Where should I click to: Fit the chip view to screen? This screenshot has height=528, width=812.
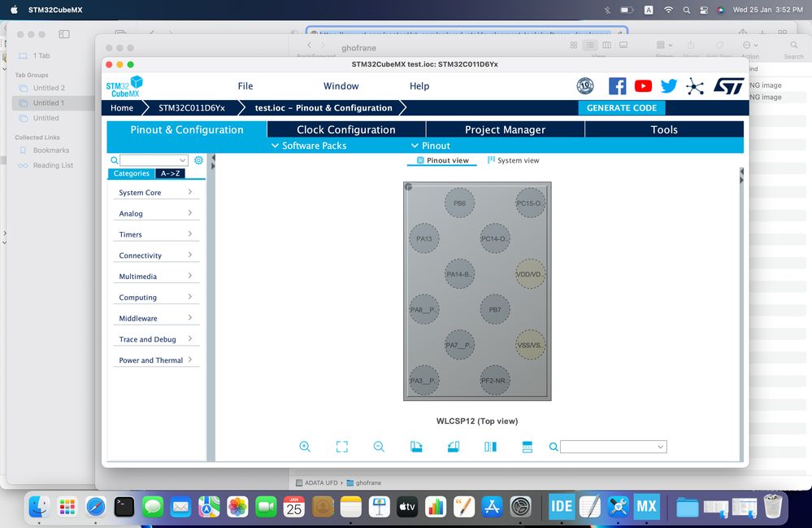(x=341, y=447)
